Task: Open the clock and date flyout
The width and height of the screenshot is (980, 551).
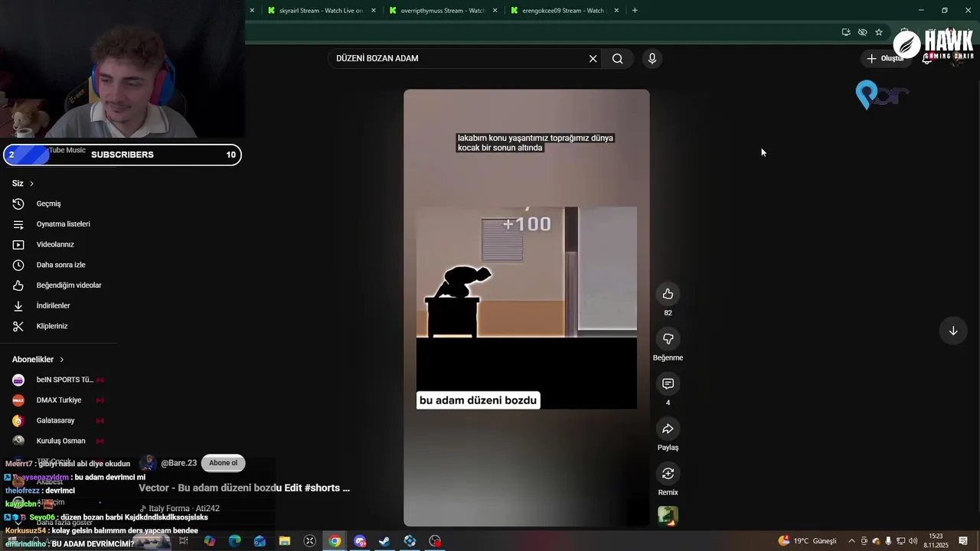Action: (936, 541)
